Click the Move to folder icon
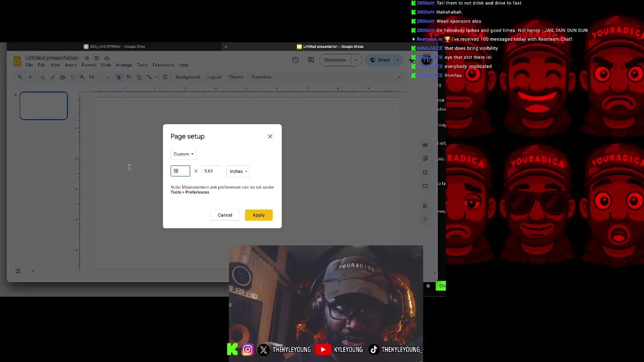 pos(97,58)
